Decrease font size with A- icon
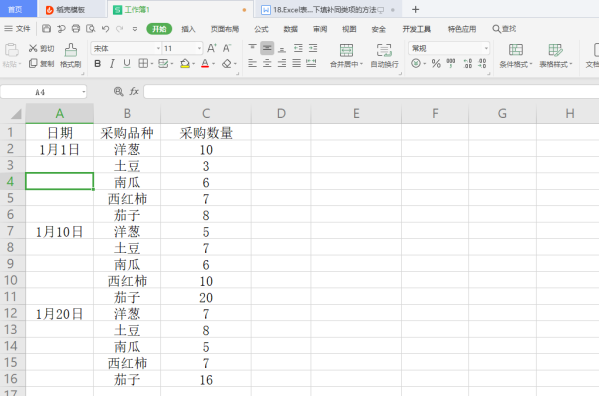This screenshot has width=599, height=396. pyautogui.click(x=227, y=48)
